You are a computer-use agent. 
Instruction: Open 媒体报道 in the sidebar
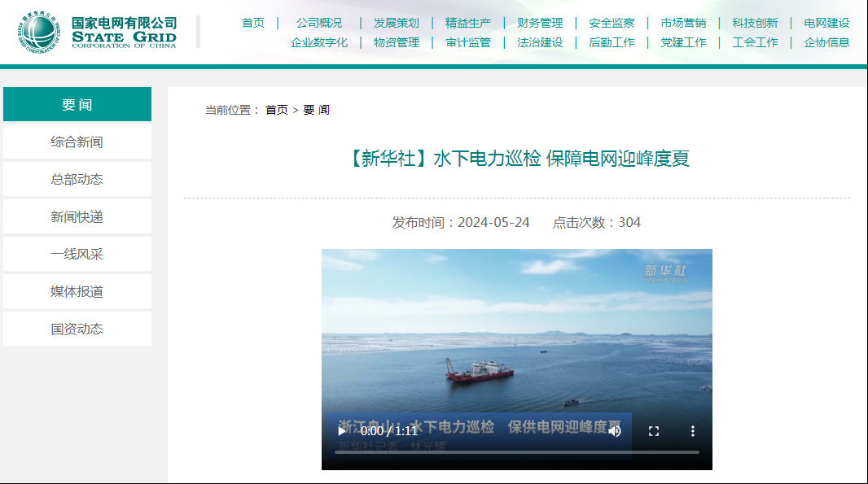[77, 291]
